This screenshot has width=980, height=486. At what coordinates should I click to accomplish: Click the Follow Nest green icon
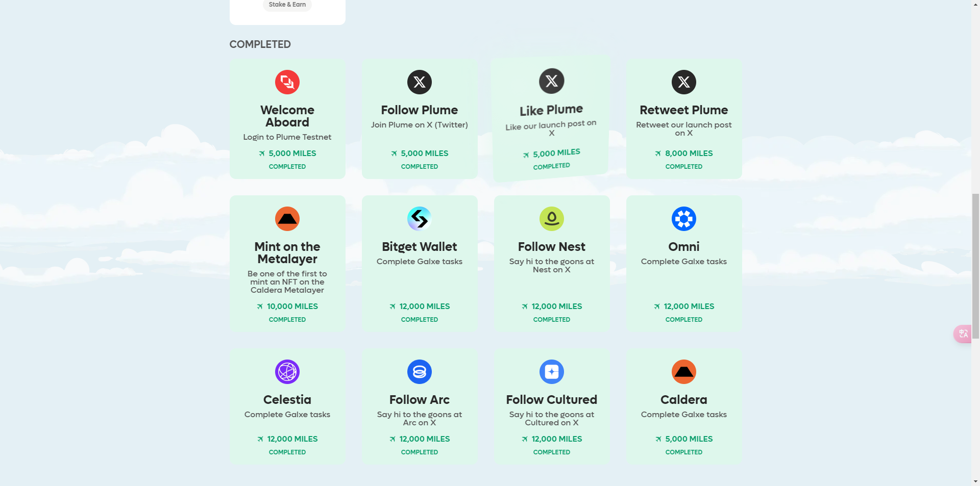click(x=552, y=219)
